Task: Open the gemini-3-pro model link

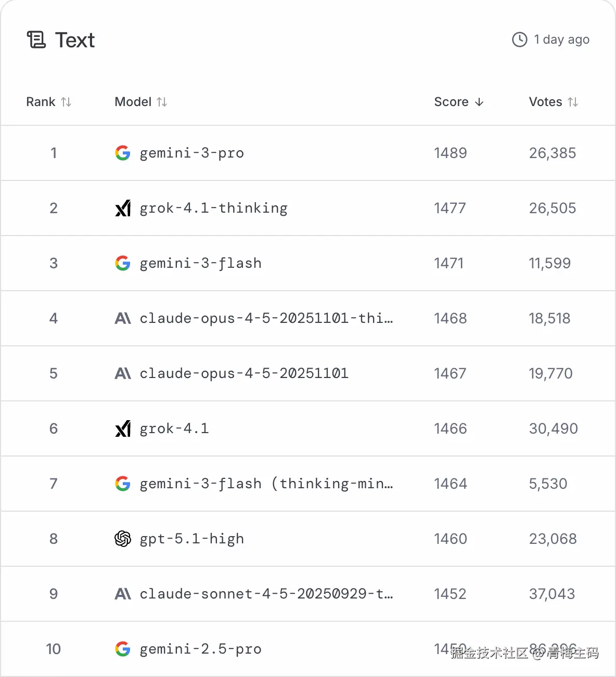Action: pyautogui.click(x=191, y=153)
